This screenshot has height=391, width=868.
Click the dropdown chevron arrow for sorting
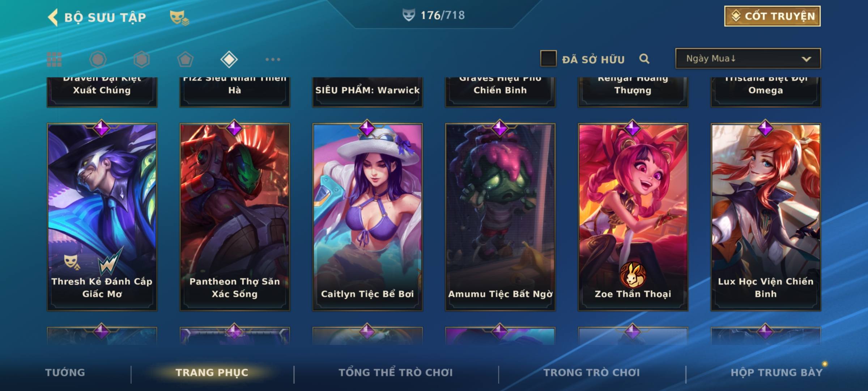(806, 59)
